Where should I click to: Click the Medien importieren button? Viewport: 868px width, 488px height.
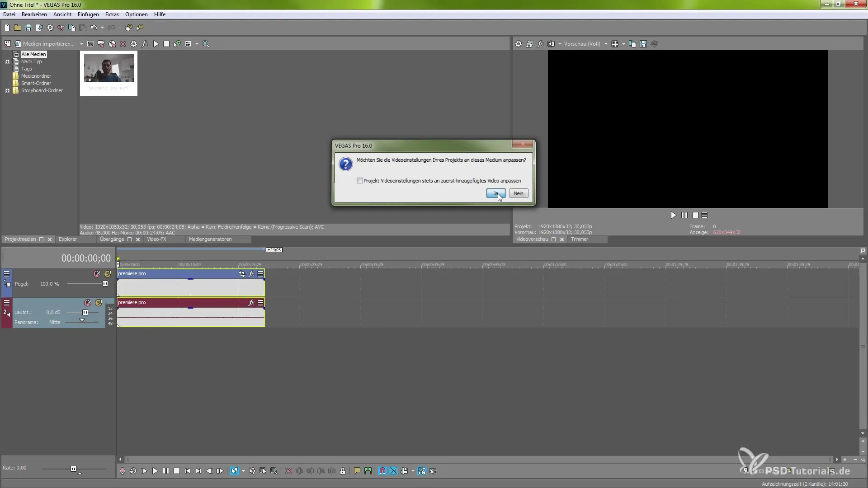click(44, 44)
